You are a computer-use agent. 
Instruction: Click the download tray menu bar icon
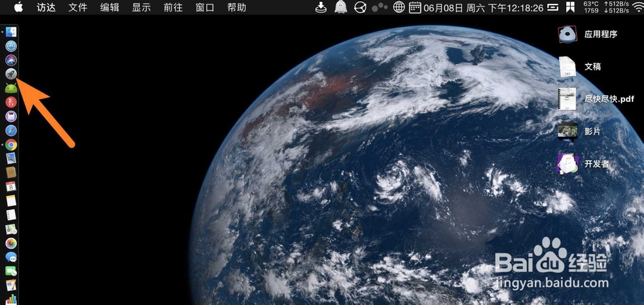point(321,7)
